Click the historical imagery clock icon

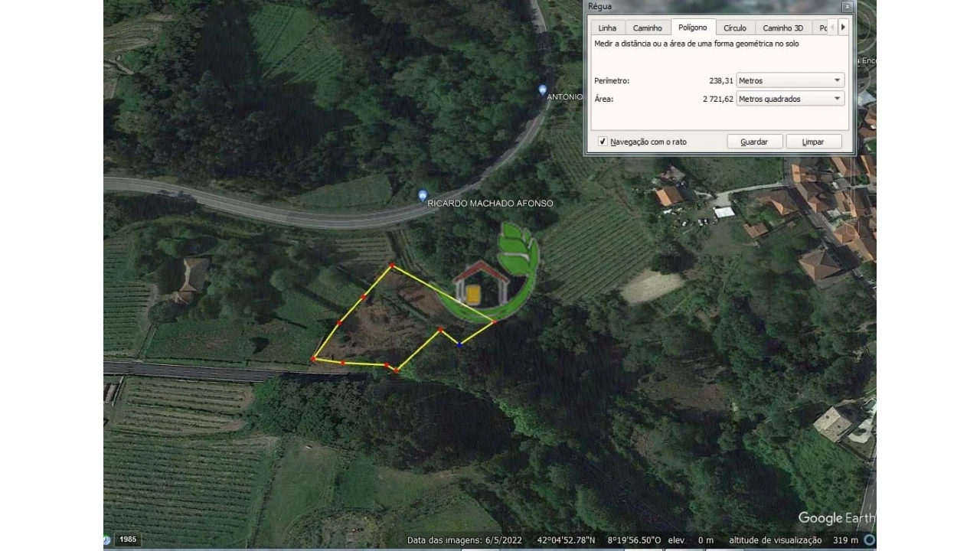pyautogui.click(x=106, y=540)
